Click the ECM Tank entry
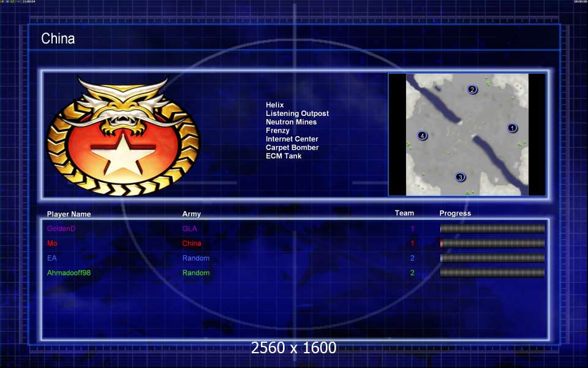The width and height of the screenshot is (588, 368). (x=284, y=156)
